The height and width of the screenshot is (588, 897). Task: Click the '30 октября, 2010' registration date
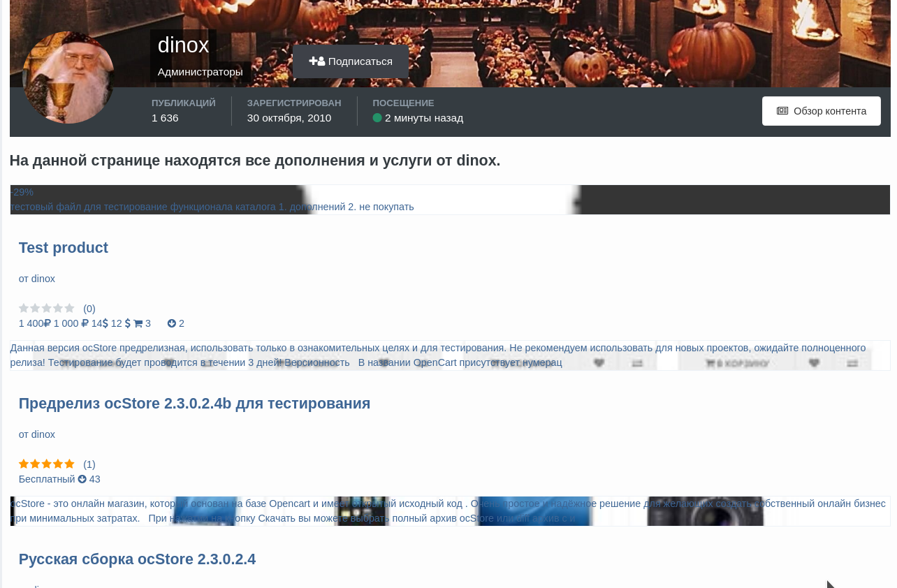[289, 118]
